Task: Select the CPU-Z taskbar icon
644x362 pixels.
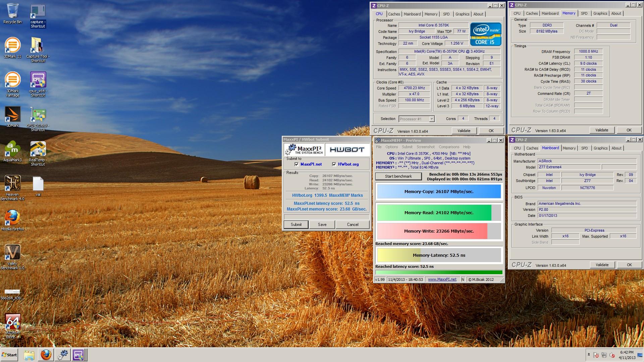Action: pyautogui.click(x=79, y=355)
